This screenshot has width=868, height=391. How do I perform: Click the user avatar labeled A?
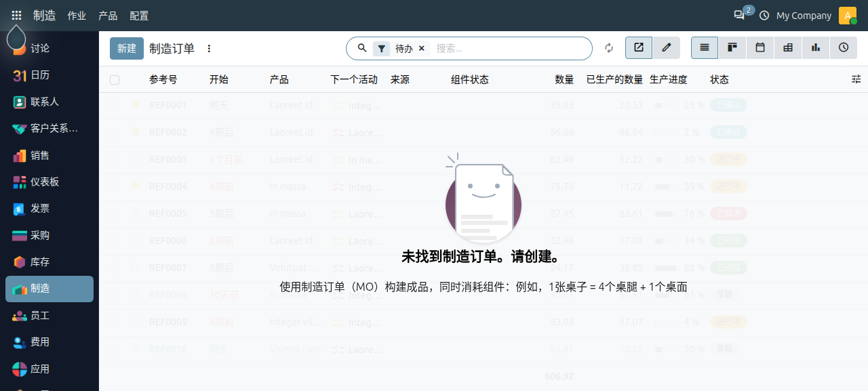click(848, 15)
